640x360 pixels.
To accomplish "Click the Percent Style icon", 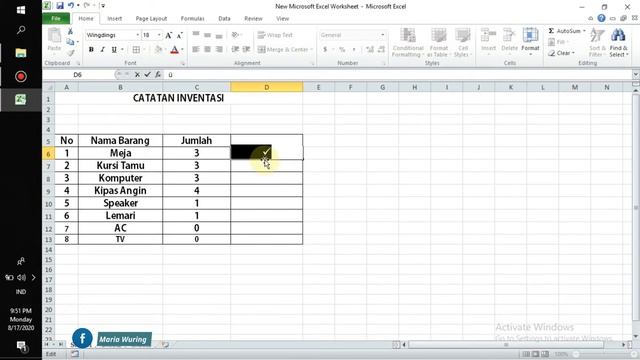I will pos(342,49).
